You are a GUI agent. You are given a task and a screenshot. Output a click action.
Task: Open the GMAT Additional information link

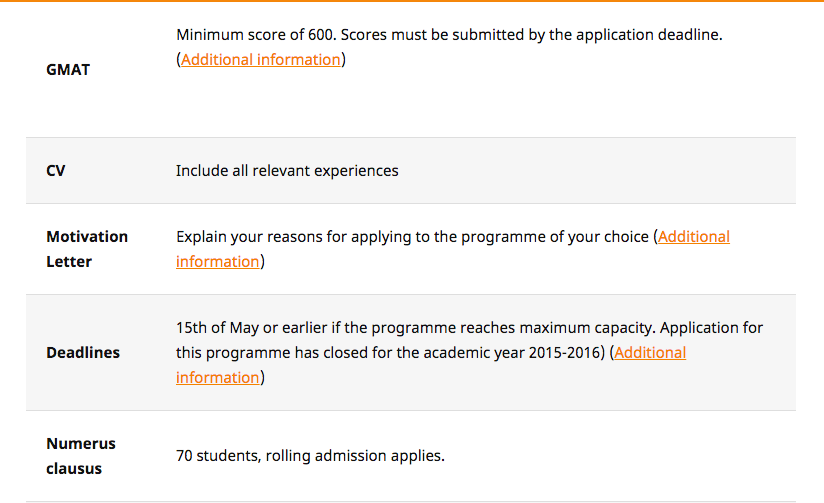[x=260, y=60]
